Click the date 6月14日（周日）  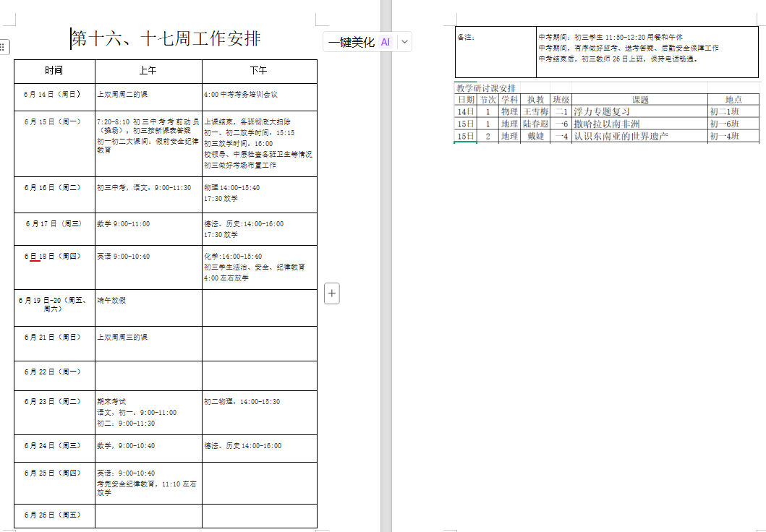click(53, 94)
